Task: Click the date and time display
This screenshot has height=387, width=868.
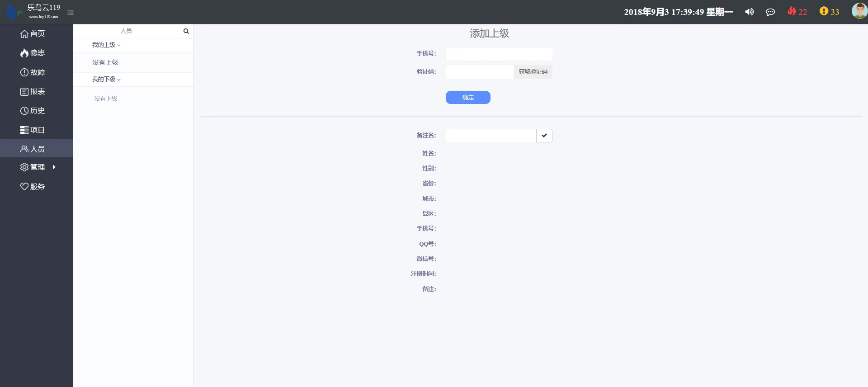Action: [679, 12]
